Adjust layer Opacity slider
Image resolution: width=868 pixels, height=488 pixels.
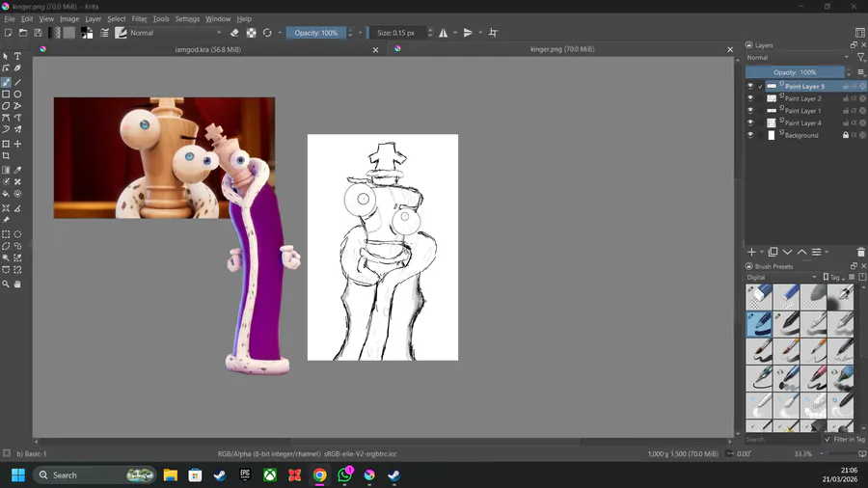(795, 72)
